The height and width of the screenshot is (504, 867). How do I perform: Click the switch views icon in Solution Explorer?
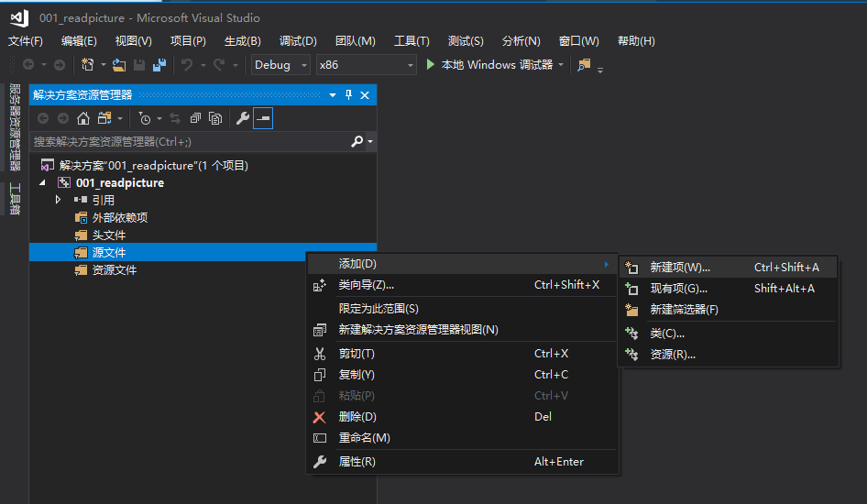click(104, 118)
